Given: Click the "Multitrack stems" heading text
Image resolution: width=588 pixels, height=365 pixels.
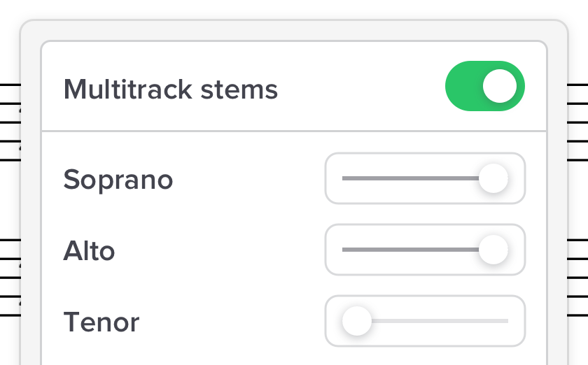Looking at the screenshot, I should tap(171, 90).
